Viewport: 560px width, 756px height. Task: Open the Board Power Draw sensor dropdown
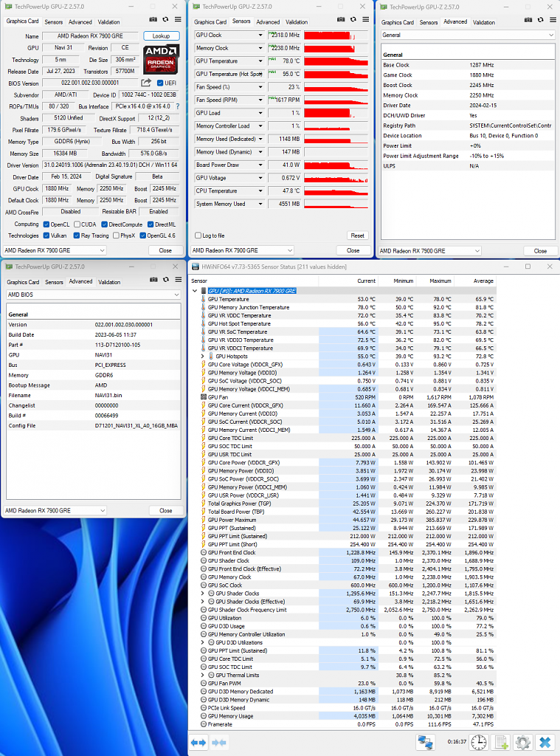[260, 165]
